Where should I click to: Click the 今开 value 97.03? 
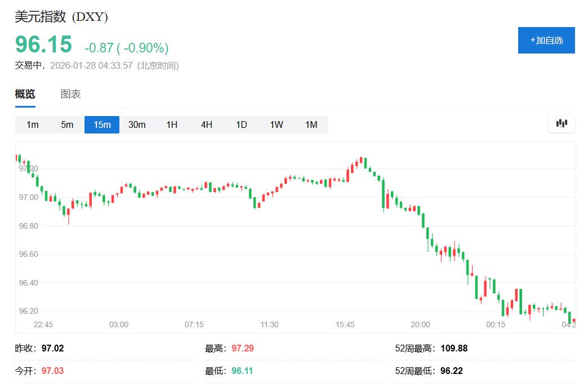pyautogui.click(x=53, y=371)
